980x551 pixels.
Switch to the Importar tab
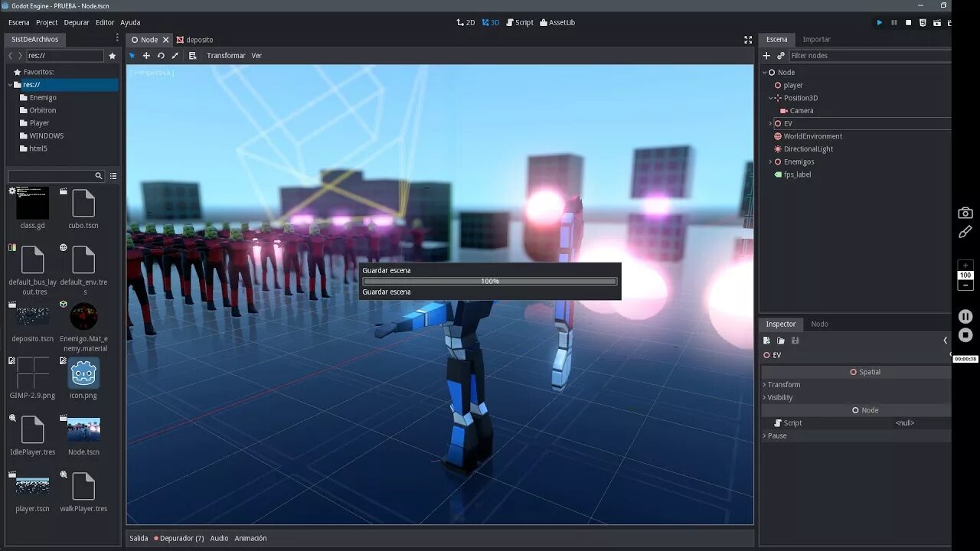[x=816, y=39]
